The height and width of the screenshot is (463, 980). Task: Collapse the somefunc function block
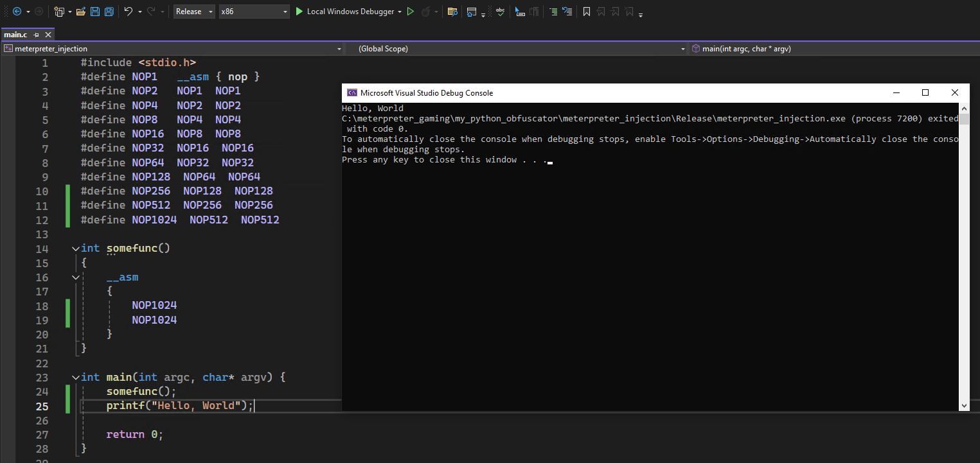pos(76,249)
